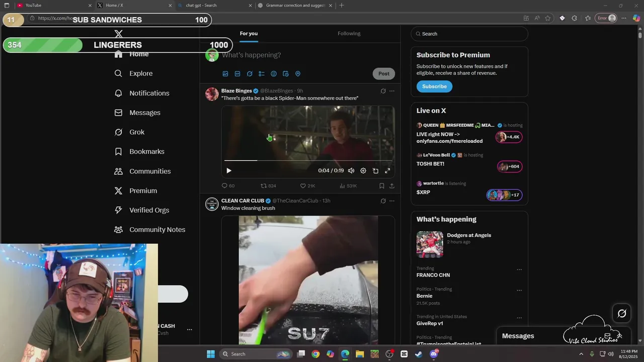
Task: Open browser settings and more menu
Action: (624, 18)
